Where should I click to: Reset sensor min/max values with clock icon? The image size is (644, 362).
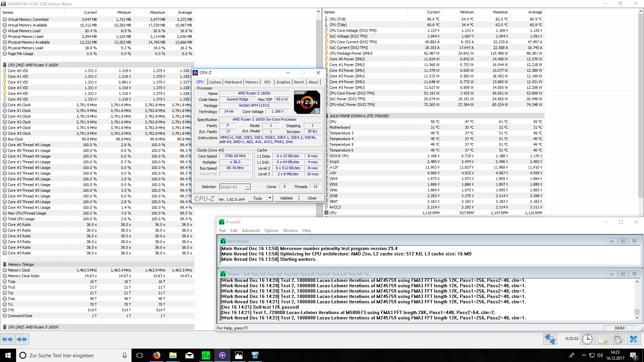(587, 339)
